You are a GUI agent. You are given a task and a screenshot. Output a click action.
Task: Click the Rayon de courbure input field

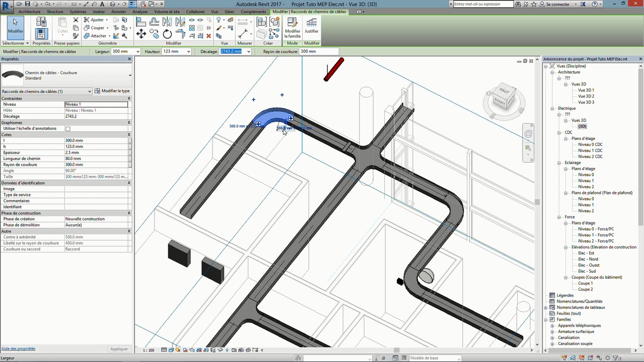pyautogui.click(x=319, y=51)
